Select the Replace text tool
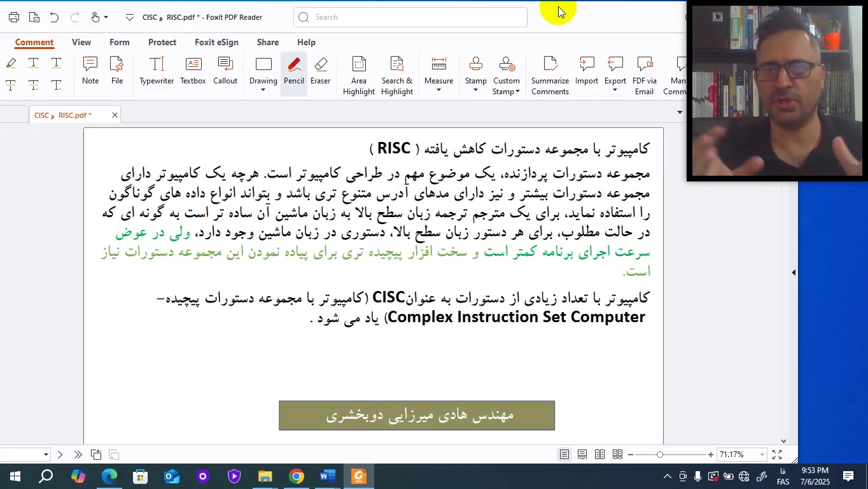The image size is (868, 489). click(x=34, y=85)
